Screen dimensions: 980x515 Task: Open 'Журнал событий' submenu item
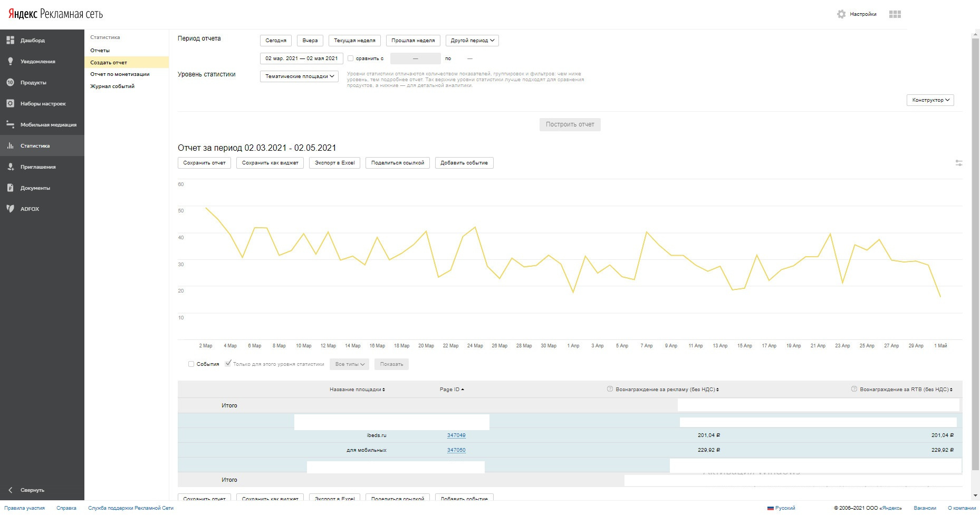coord(112,86)
